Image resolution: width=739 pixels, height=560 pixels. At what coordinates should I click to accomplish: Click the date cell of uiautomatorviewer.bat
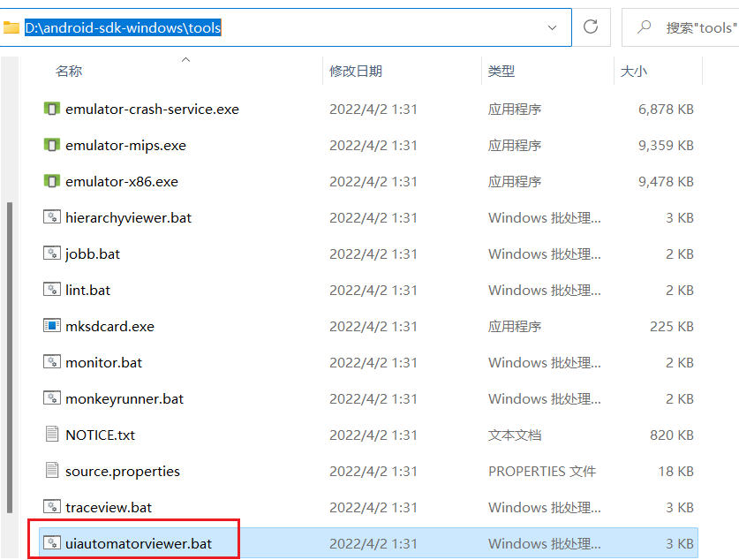(x=373, y=543)
